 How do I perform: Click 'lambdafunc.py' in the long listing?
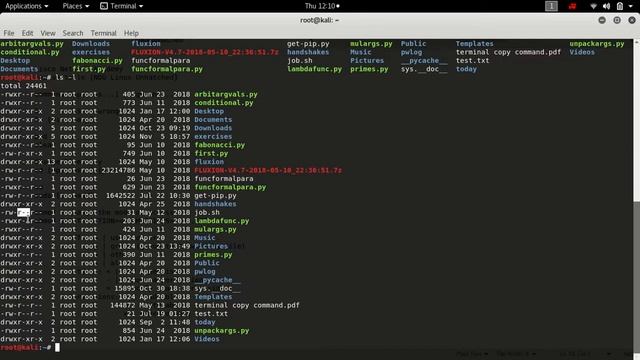(x=222, y=221)
